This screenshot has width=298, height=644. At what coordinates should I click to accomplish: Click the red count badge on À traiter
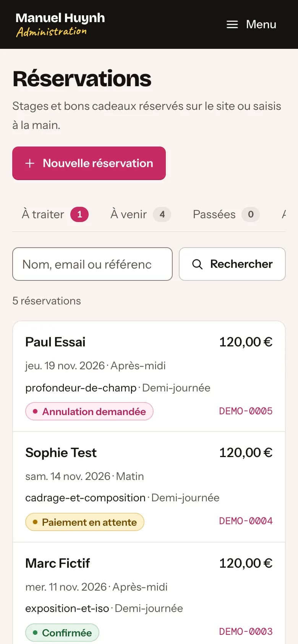pyautogui.click(x=79, y=214)
